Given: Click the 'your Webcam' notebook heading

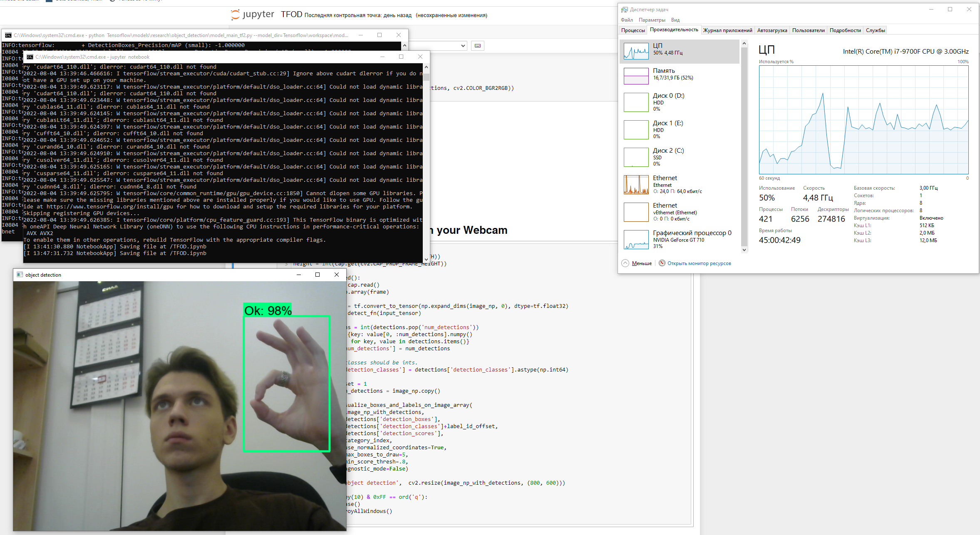Looking at the screenshot, I should 469,230.
